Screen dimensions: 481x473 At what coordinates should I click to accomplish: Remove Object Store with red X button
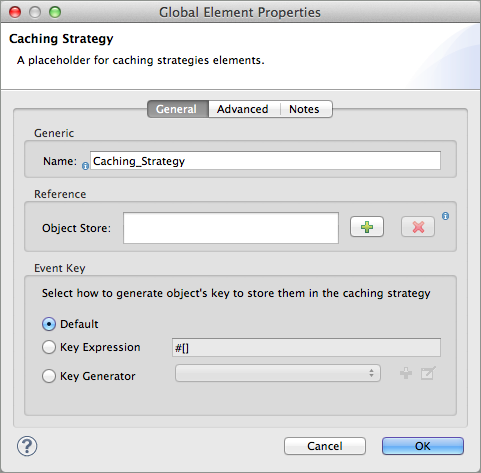[x=418, y=227]
